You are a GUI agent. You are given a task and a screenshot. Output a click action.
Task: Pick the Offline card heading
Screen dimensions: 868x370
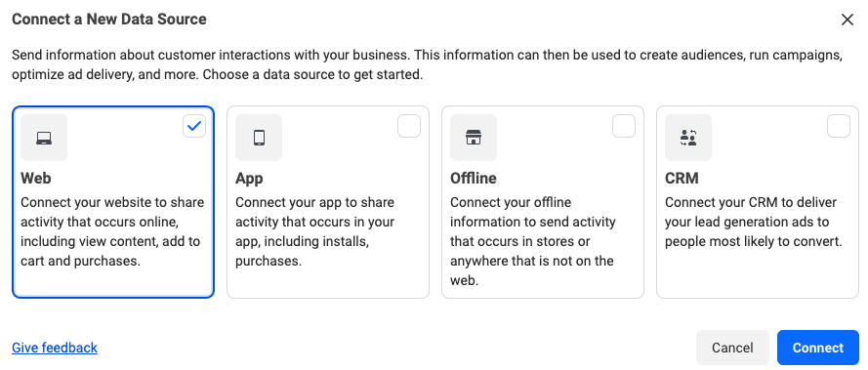(474, 179)
